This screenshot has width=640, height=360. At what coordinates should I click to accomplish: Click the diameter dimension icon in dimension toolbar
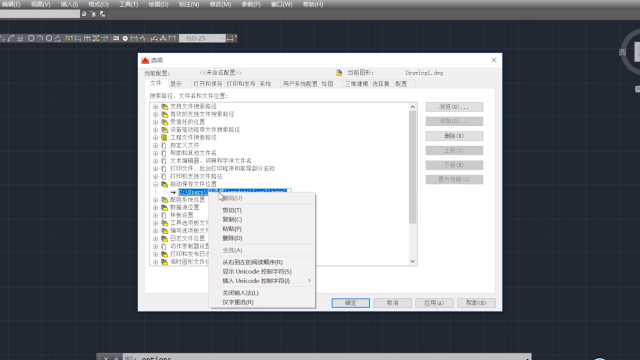49,38
